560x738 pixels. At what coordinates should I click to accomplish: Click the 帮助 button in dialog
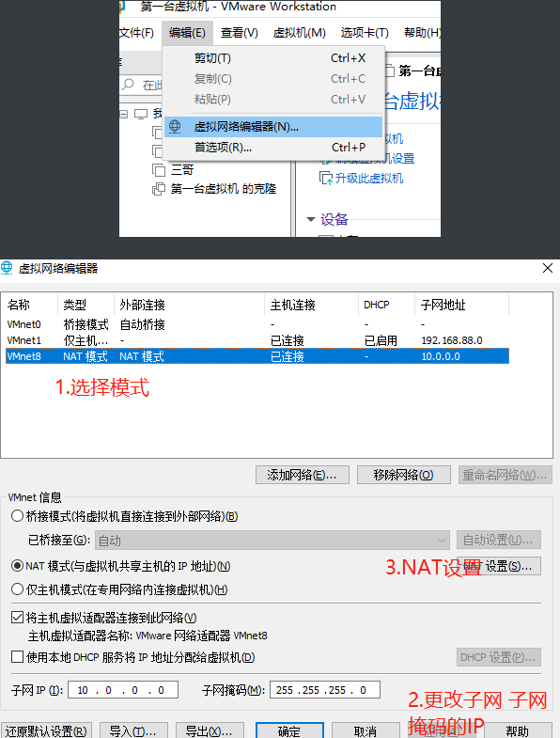click(517, 730)
